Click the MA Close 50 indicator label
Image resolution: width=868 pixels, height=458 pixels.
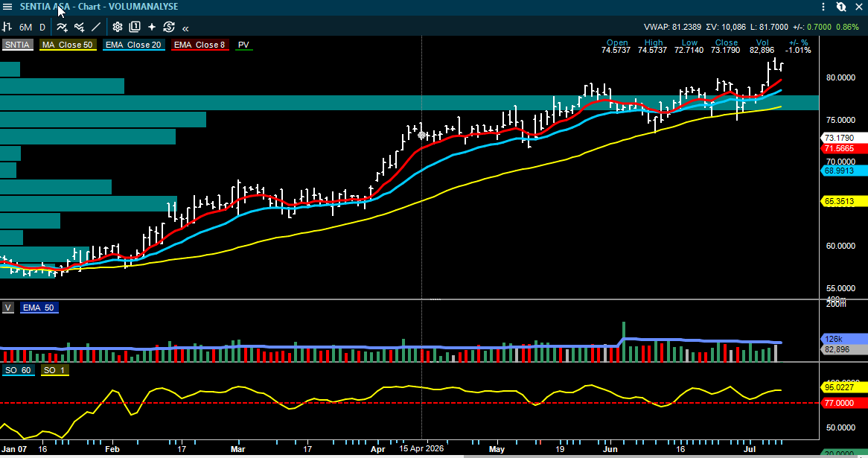click(68, 45)
